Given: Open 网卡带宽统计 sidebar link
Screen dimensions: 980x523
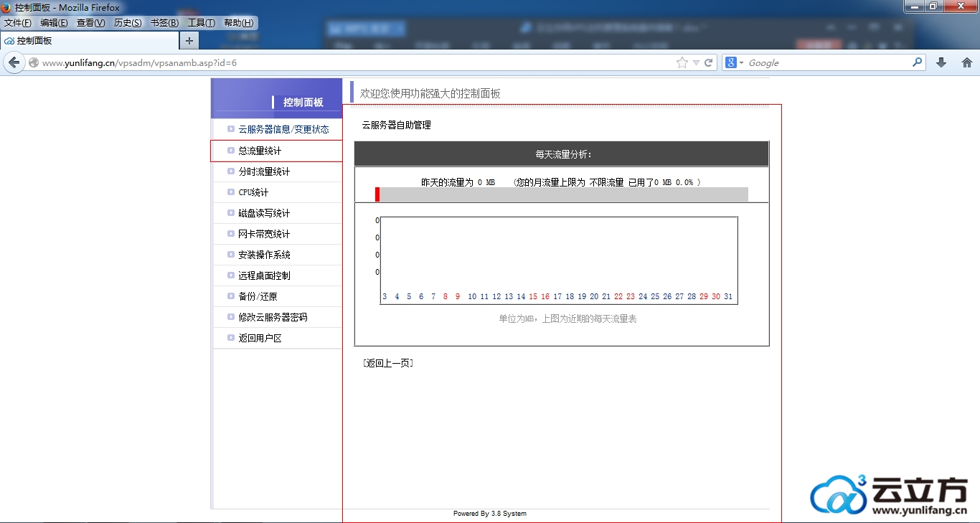Looking at the screenshot, I should point(264,234).
